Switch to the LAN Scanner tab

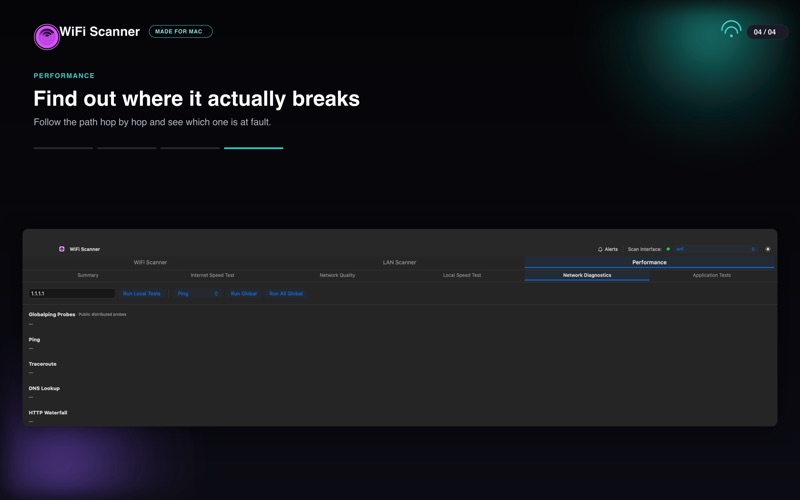point(399,262)
